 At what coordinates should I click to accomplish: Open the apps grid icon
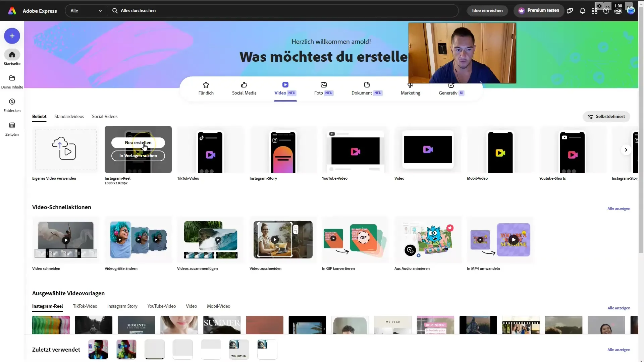pyautogui.click(x=594, y=11)
